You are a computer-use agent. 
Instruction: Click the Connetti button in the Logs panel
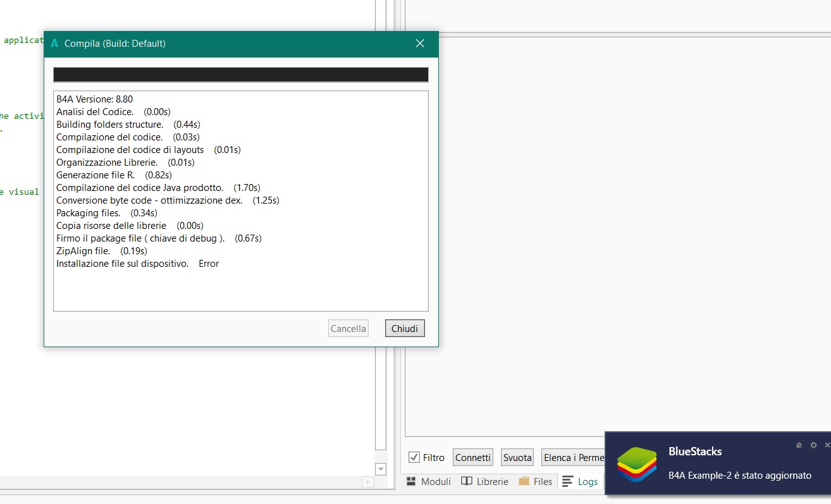coord(473,457)
